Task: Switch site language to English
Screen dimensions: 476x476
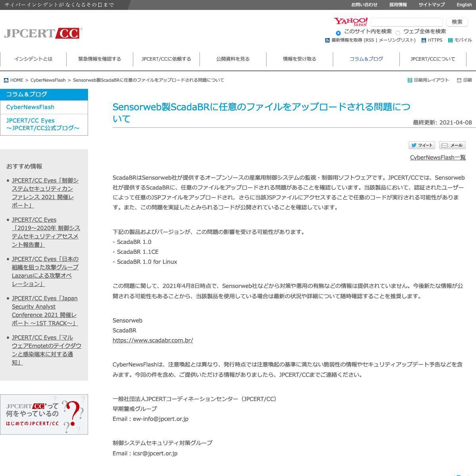Action: point(464,5)
